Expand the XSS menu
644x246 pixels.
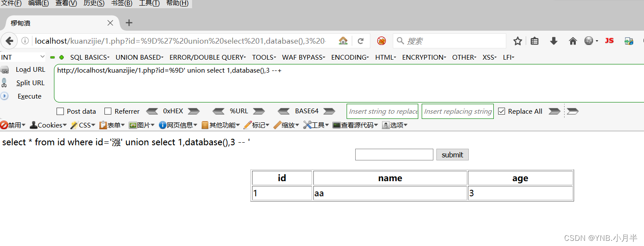pyautogui.click(x=490, y=57)
